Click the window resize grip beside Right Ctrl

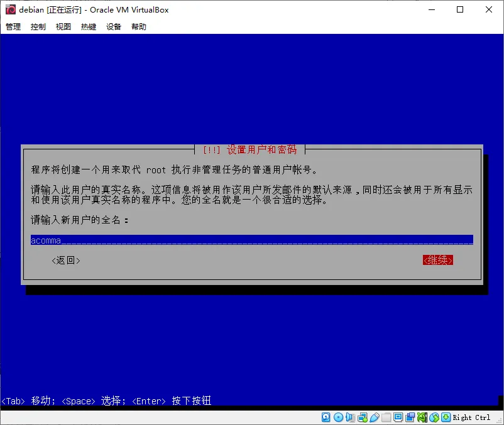[x=499, y=420]
